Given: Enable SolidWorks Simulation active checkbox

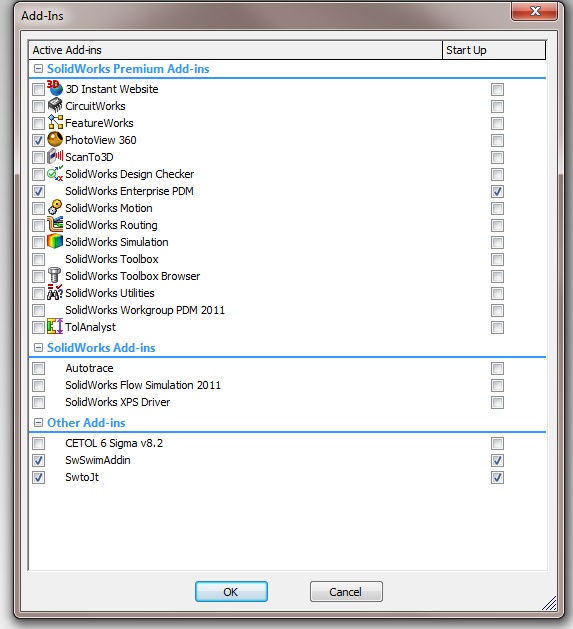Looking at the screenshot, I should click(39, 242).
